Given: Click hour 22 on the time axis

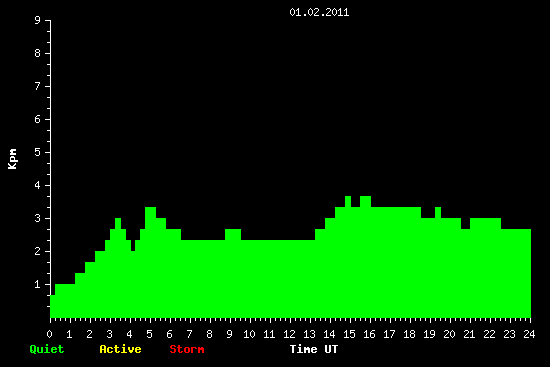Looking at the screenshot, I should (489, 334).
